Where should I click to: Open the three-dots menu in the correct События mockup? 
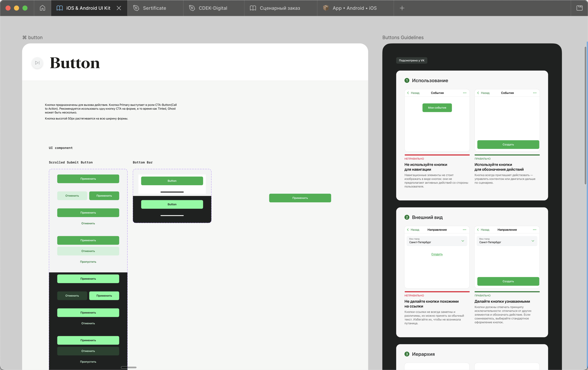(534, 93)
